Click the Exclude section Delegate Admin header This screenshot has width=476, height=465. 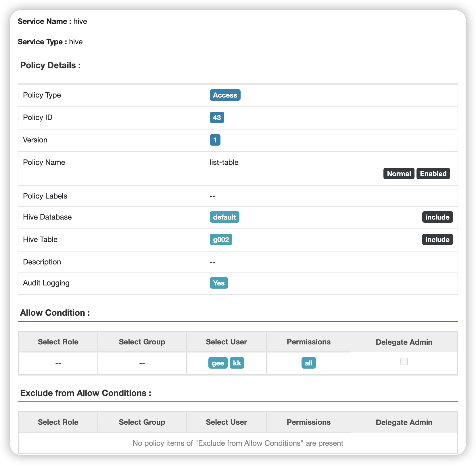coord(404,422)
